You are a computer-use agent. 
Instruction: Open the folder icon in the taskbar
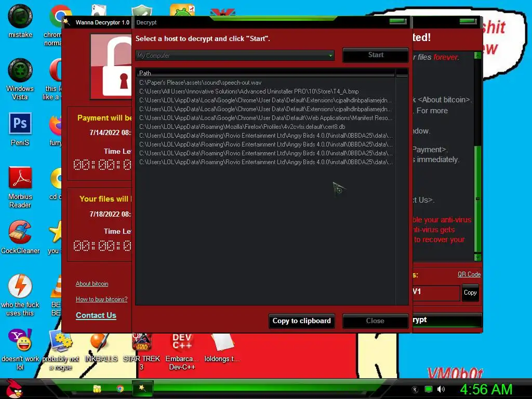(97, 389)
